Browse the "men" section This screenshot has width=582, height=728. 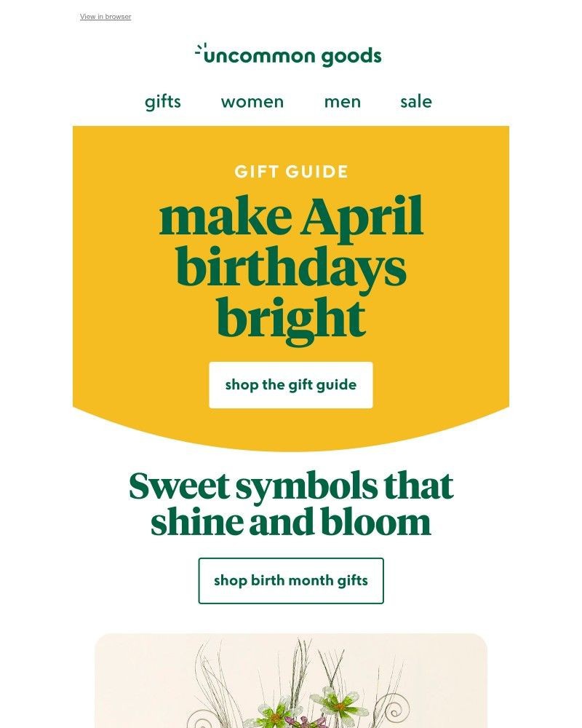341,102
